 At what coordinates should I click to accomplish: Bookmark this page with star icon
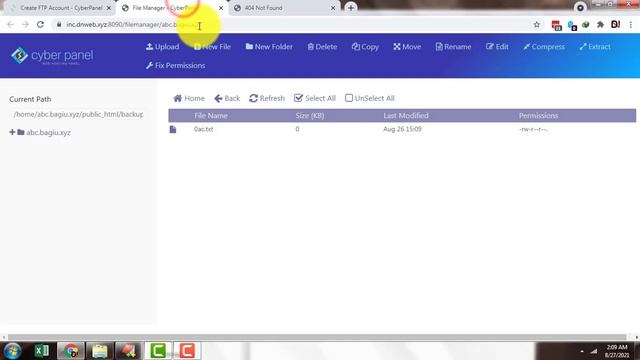536,24
